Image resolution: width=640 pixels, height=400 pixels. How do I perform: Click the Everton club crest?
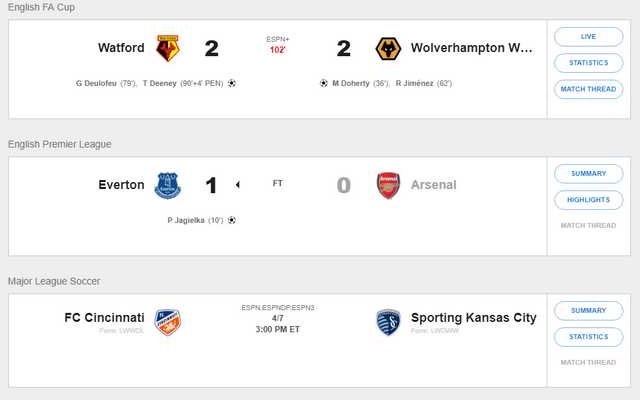pyautogui.click(x=168, y=185)
